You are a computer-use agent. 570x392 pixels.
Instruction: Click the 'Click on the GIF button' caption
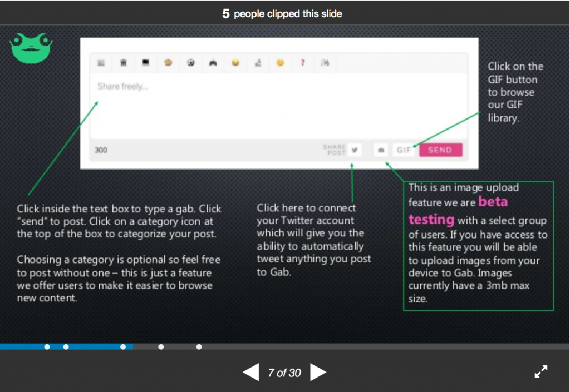(x=515, y=92)
